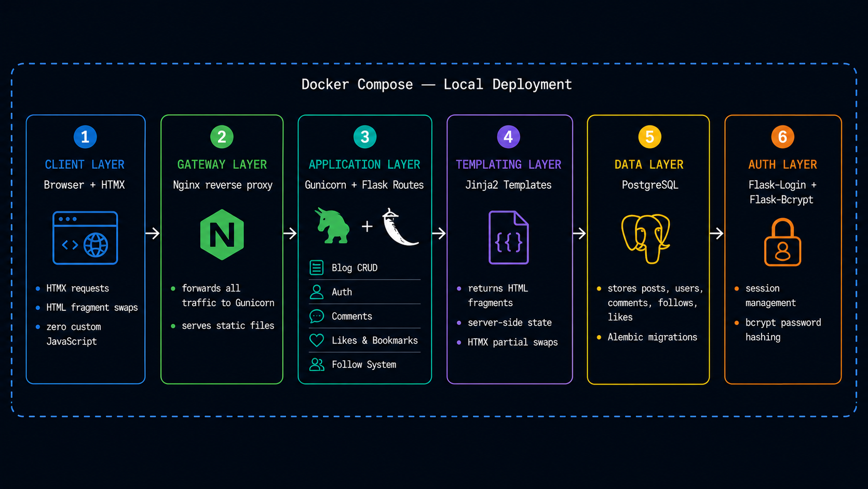This screenshot has height=489, width=868.
Task: Click the Follow System people icon
Action: point(317,364)
